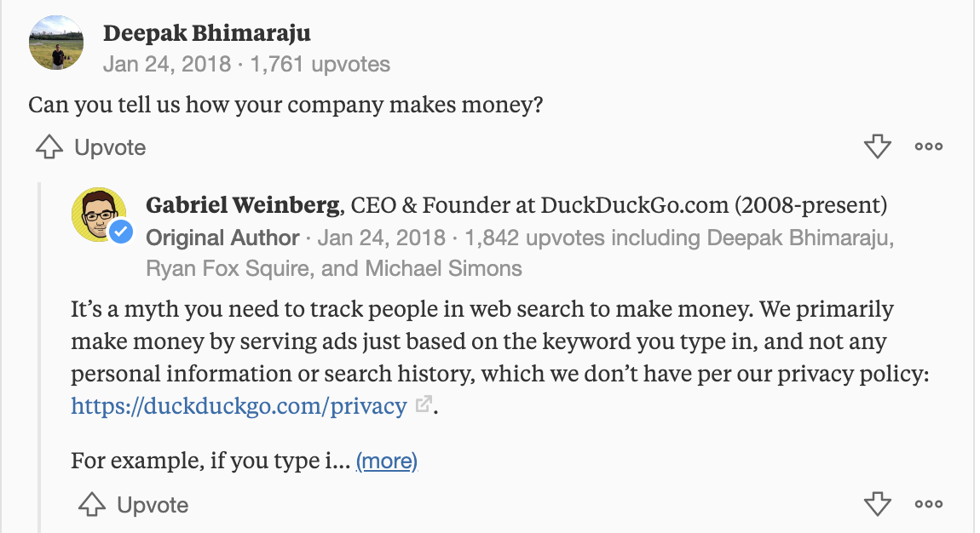
Task: Open Gabriel Weinberg's profile name link
Action: pyautogui.click(x=243, y=205)
